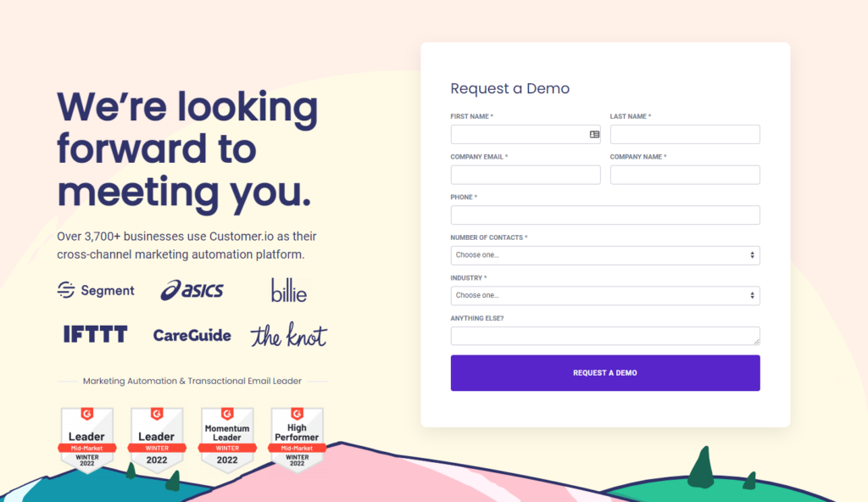The width and height of the screenshot is (868, 502).
Task: Expand the Industry dropdown
Action: tap(605, 296)
